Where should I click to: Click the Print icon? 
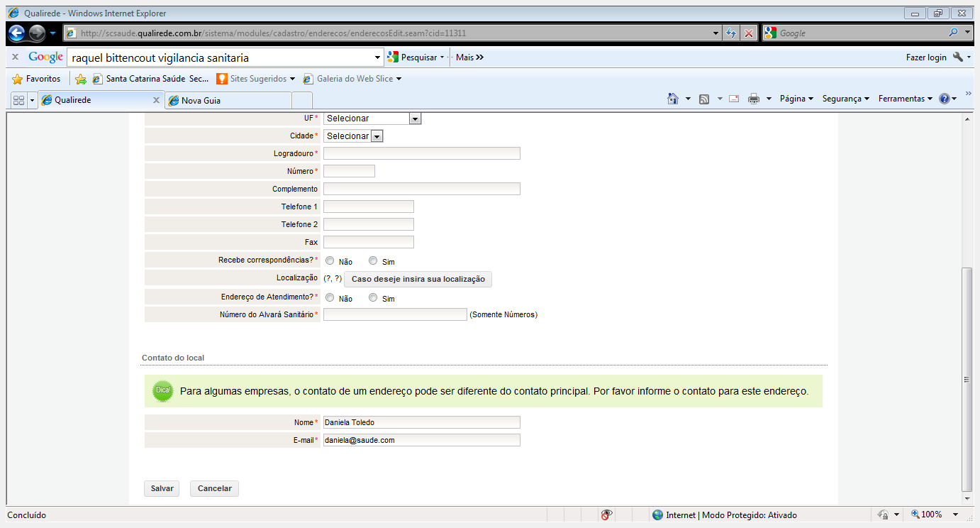coord(754,99)
